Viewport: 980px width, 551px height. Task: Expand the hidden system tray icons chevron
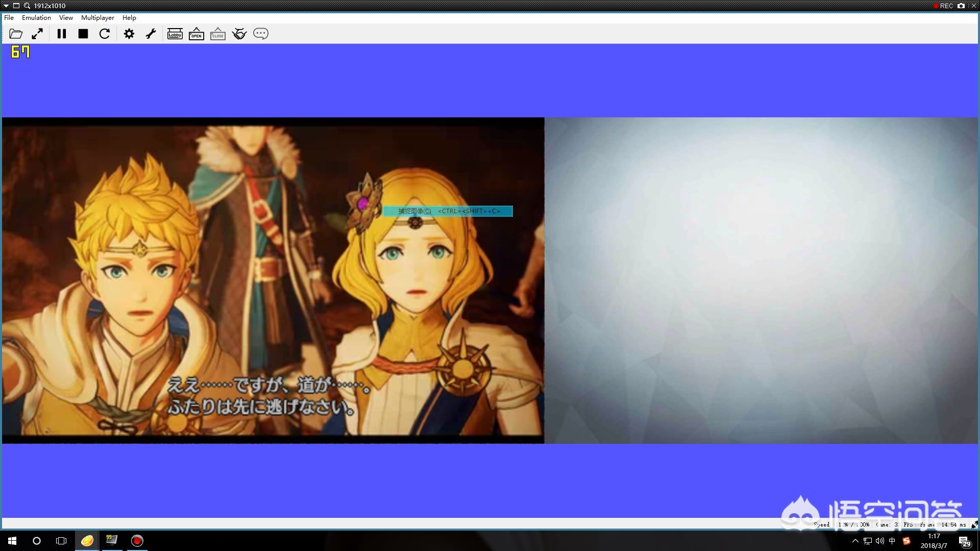pyautogui.click(x=855, y=541)
